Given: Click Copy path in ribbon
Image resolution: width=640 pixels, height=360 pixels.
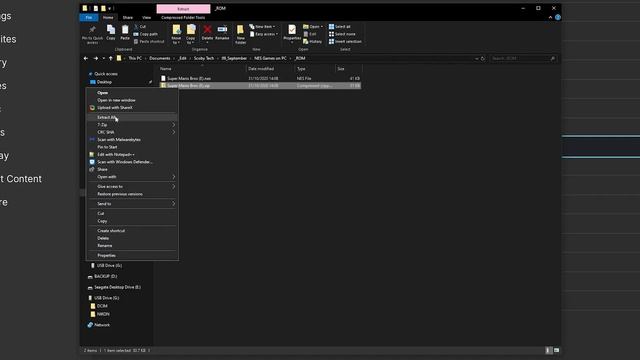Looking at the screenshot, I should point(146,34).
